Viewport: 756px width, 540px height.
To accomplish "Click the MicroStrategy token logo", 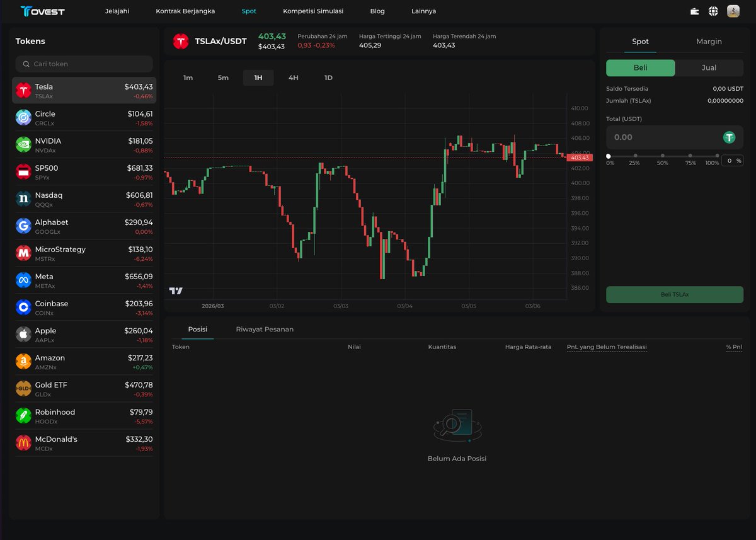I will pyautogui.click(x=23, y=253).
